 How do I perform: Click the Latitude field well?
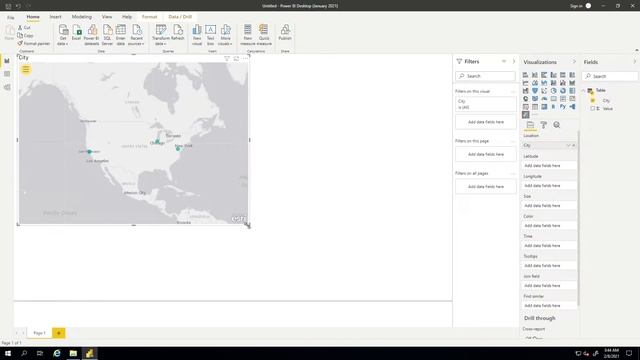coord(549,166)
